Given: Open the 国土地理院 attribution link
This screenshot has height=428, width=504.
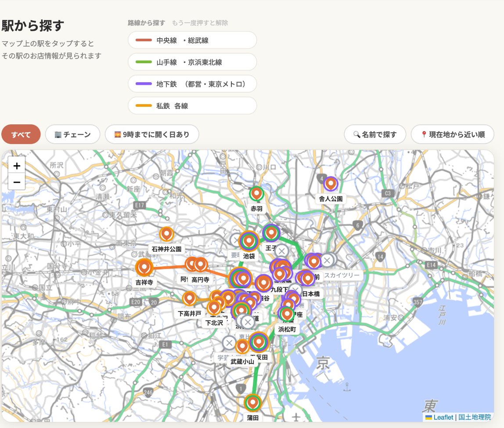Looking at the screenshot, I should tap(475, 417).
